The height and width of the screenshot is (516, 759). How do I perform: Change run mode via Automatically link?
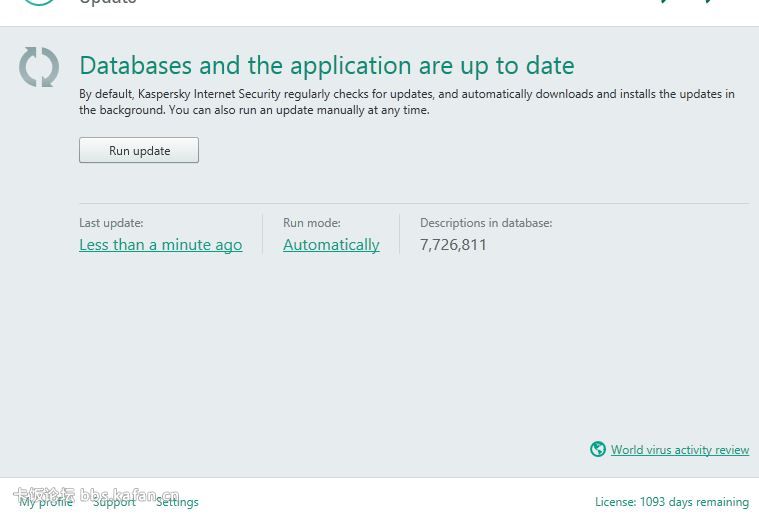point(331,245)
